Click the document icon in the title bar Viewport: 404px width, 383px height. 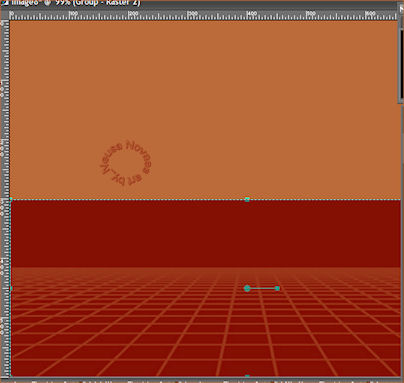(5, 3)
